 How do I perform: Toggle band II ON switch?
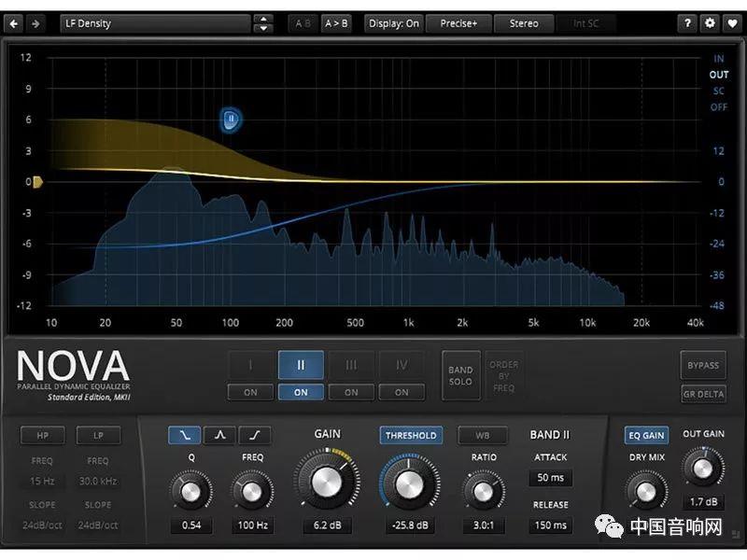coord(301,392)
